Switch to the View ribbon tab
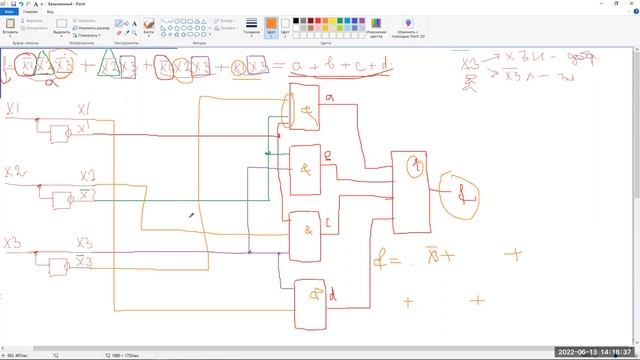Viewport: 640px width, 360px height. [x=50, y=11]
